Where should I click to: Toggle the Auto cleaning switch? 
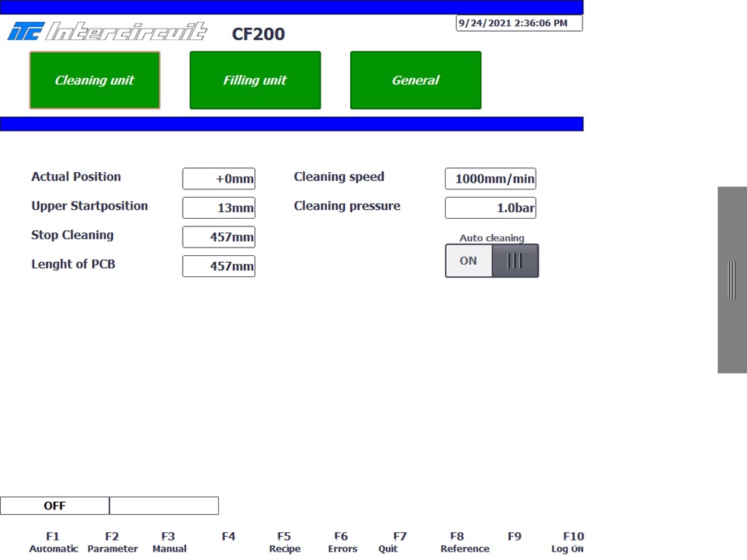491,260
